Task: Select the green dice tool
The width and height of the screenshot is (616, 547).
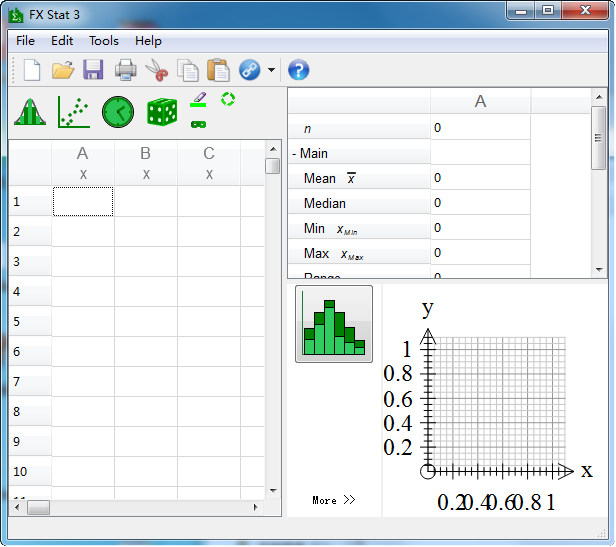Action: click(161, 111)
